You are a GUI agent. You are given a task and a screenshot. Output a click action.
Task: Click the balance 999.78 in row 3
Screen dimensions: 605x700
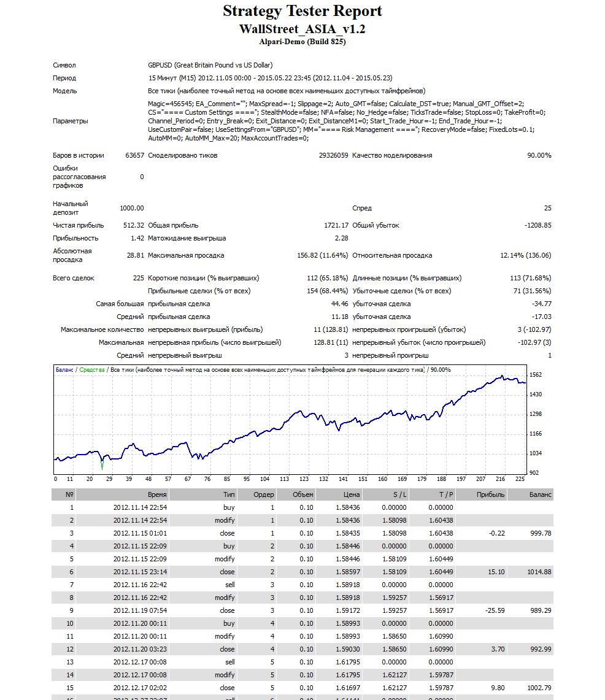(541, 534)
